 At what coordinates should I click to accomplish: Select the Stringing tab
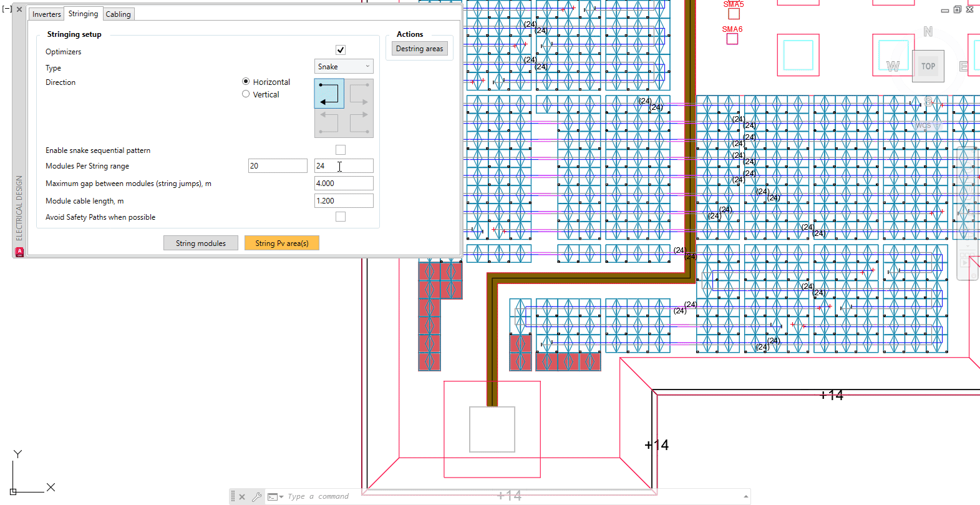coord(83,14)
